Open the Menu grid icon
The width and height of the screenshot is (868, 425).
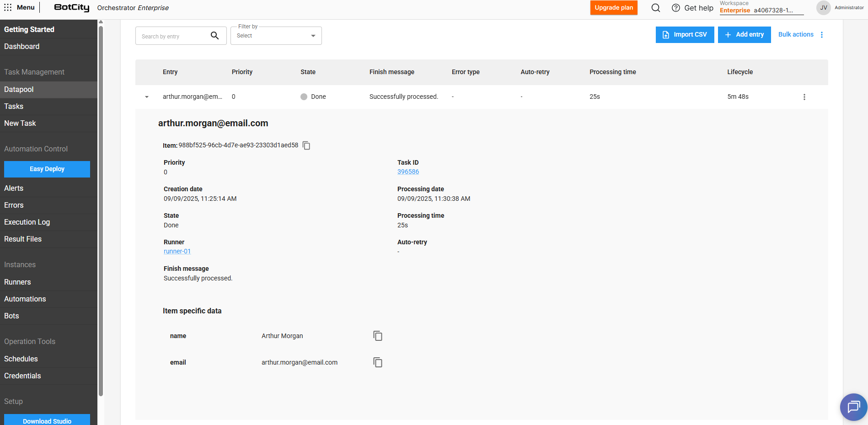pyautogui.click(x=8, y=7)
